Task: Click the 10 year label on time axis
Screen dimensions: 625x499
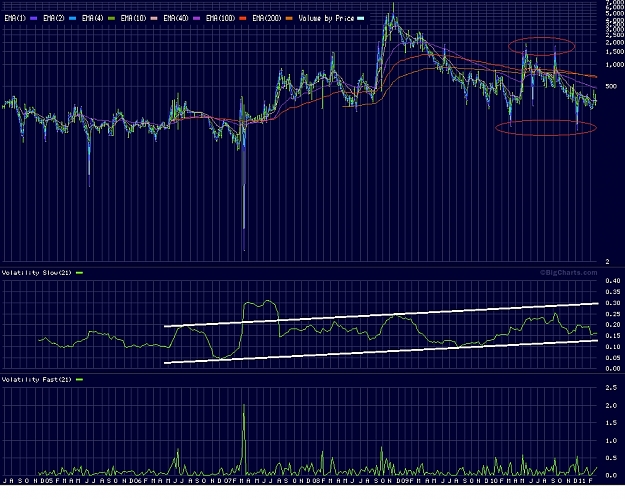Action: coord(494,481)
